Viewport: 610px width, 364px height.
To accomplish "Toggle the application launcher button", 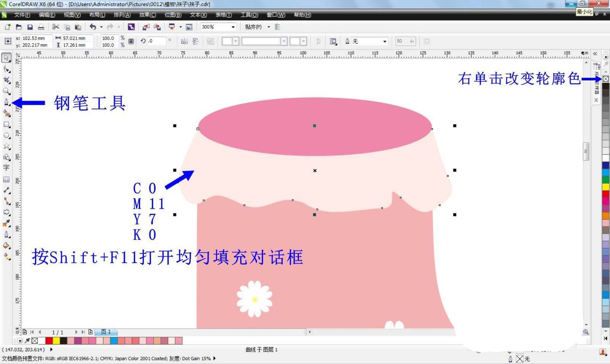I will tap(132, 27).
